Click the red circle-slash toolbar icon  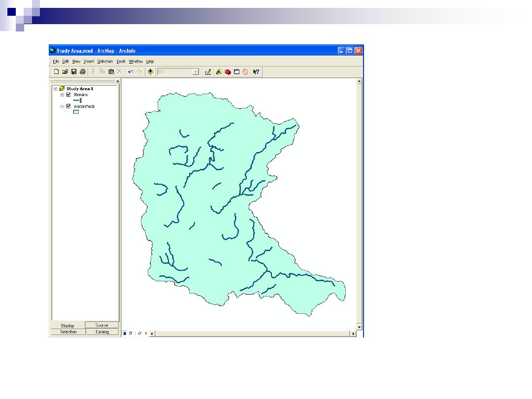pyautogui.click(x=245, y=72)
